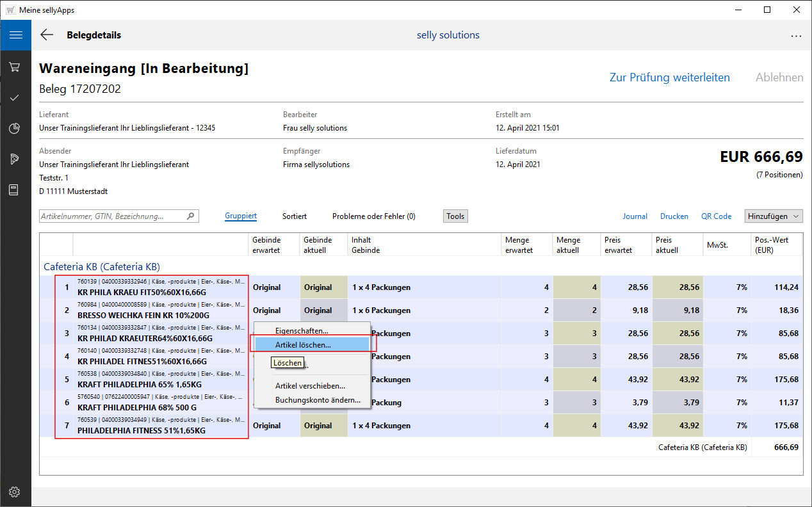Click the article search input field

pyautogui.click(x=112, y=216)
